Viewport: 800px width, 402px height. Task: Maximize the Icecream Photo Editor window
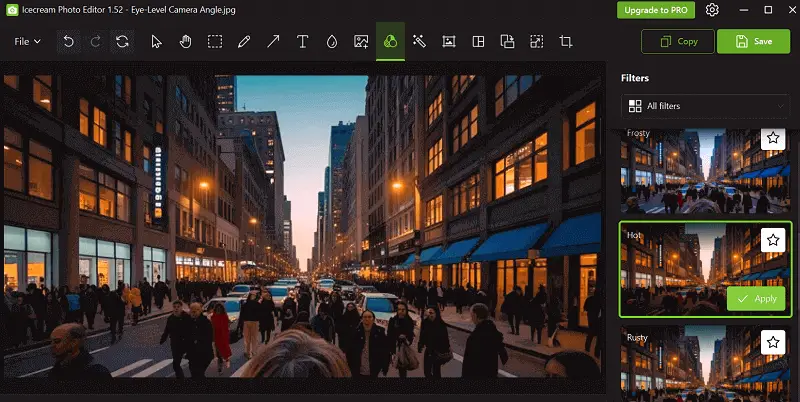[x=768, y=10]
